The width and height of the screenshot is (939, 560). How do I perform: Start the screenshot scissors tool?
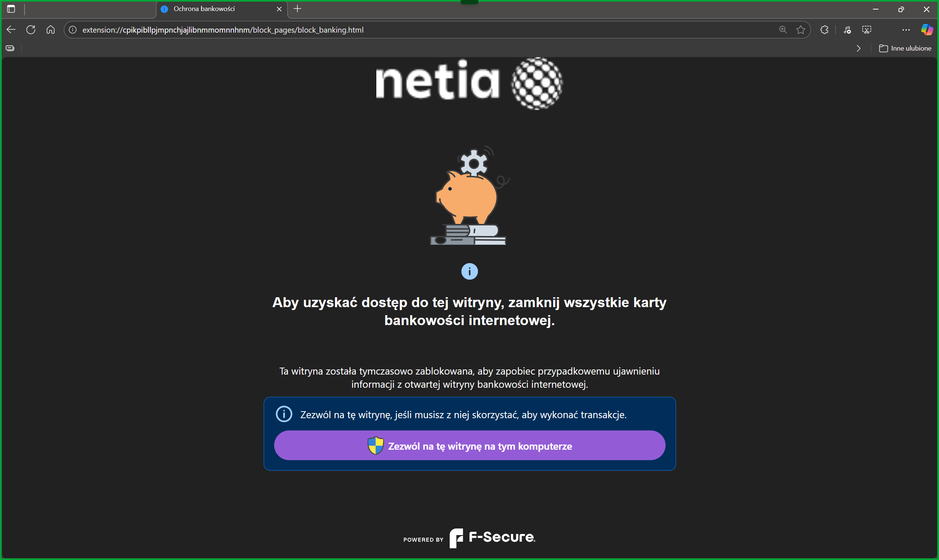pos(866,30)
